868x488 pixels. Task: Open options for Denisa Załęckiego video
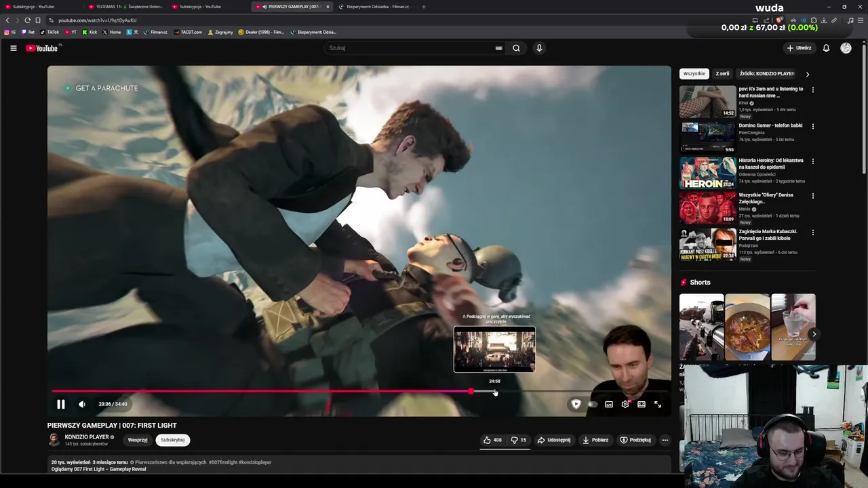(x=813, y=196)
